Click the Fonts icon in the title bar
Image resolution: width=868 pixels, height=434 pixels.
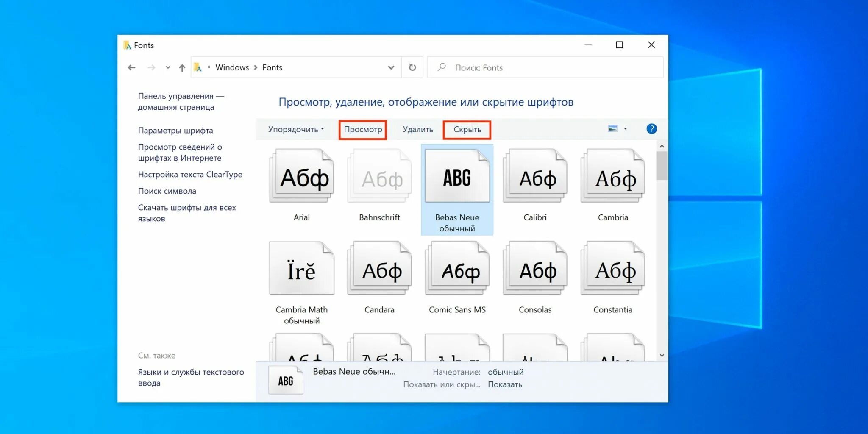pyautogui.click(x=127, y=45)
